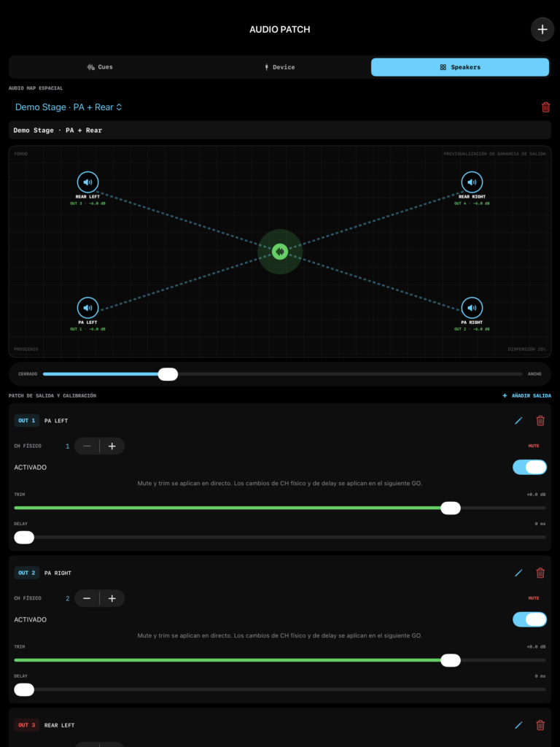Click the OUT 3 badge
Viewport: 560px width, 747px height.
coord(27,725)
